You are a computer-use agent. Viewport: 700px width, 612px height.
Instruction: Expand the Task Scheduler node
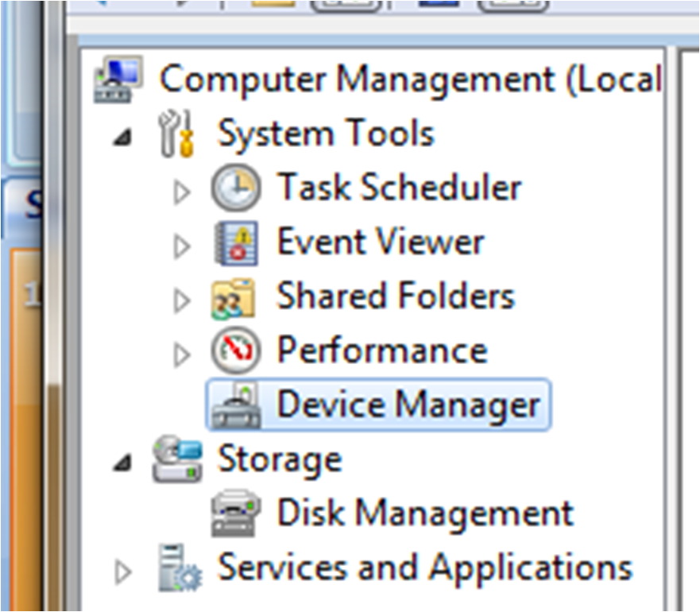click(182, 192)
